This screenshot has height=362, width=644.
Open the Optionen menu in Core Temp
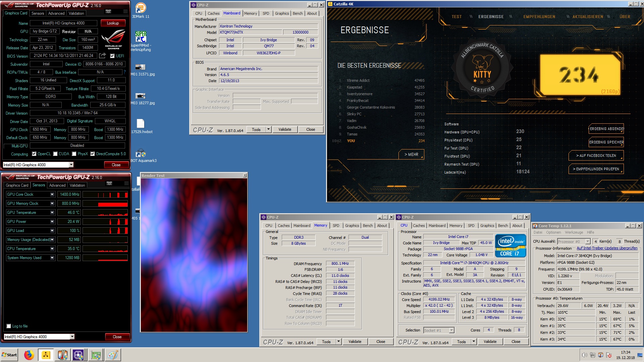pos(553,232)
